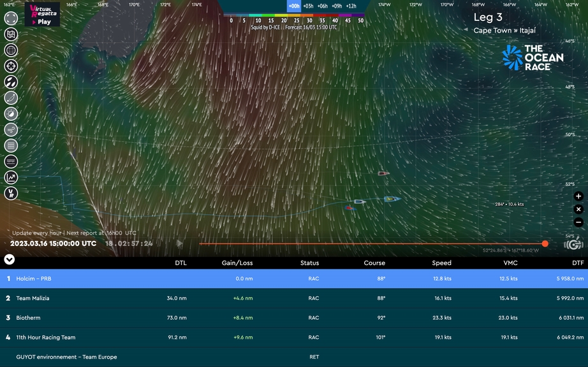The height and width of the screenshot is (367, 588).
Task: Sort by DTF column header
Action: 578,263
